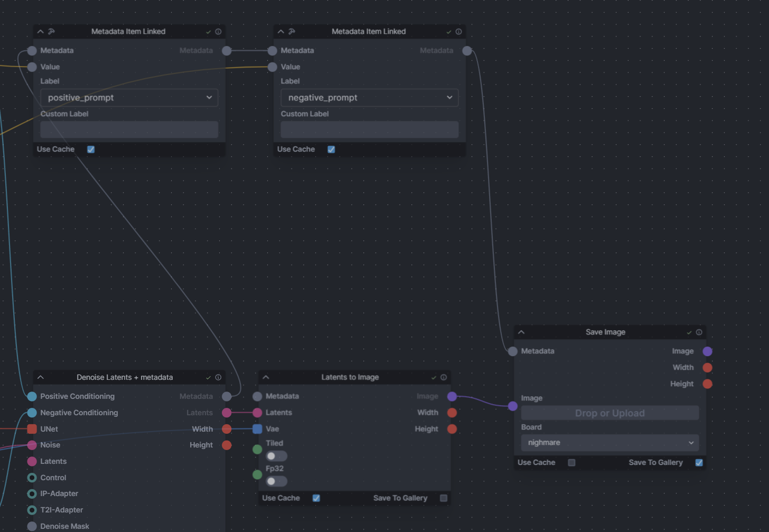Click the Denoise Latents + metadata node title

pos(125,377)
